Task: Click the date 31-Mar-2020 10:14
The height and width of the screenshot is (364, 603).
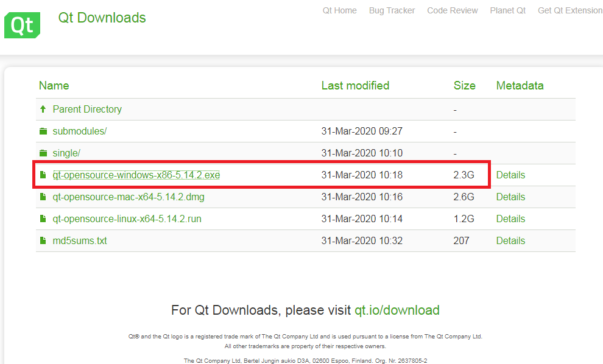Action: tap(362, 219)
